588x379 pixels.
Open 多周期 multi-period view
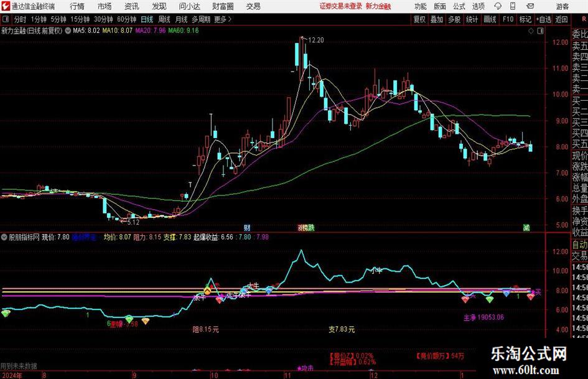201,19
